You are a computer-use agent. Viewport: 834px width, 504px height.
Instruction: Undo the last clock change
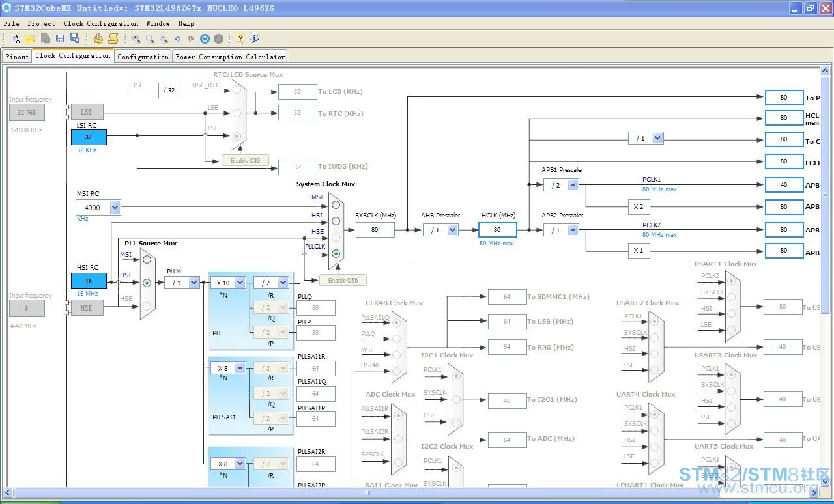(x=177, y=38)
